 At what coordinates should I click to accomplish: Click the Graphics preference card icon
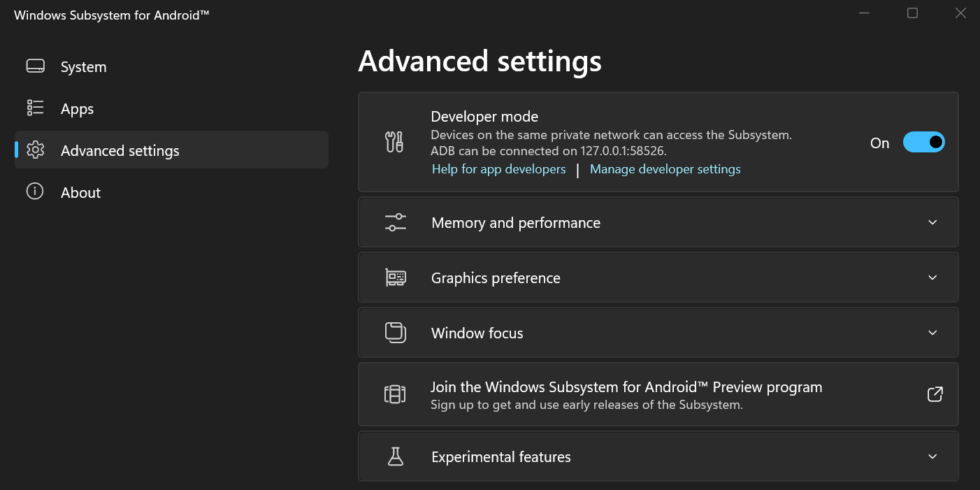[x=395, y=278]
